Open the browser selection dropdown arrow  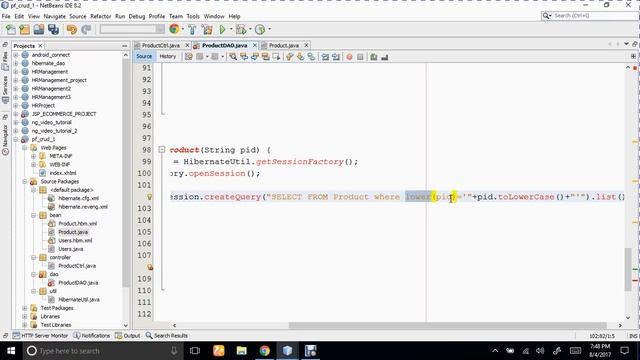click(182, 29)
